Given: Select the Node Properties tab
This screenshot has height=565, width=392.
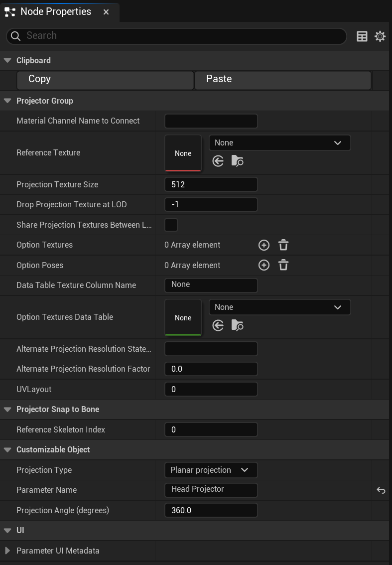Looking at the screenshot, I should coord(56,12).
